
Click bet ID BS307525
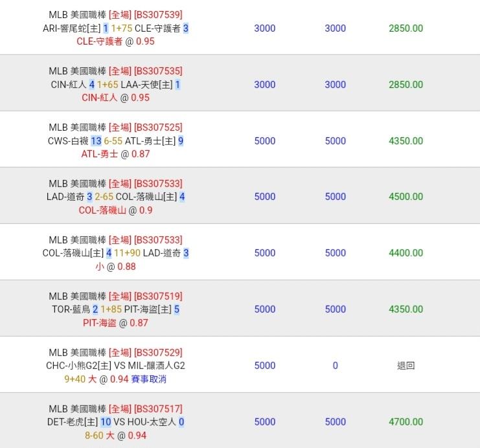[158, 128]
